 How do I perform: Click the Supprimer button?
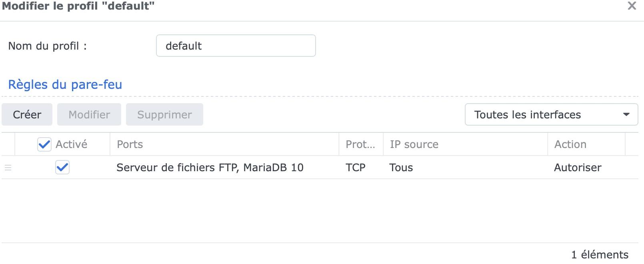(x=164, y=115)
